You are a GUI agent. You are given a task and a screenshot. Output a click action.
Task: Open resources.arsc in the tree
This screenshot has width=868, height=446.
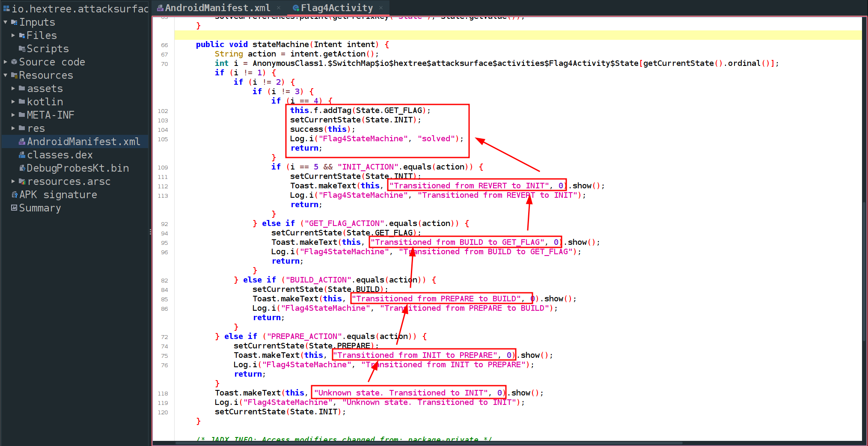coord(69,181)
